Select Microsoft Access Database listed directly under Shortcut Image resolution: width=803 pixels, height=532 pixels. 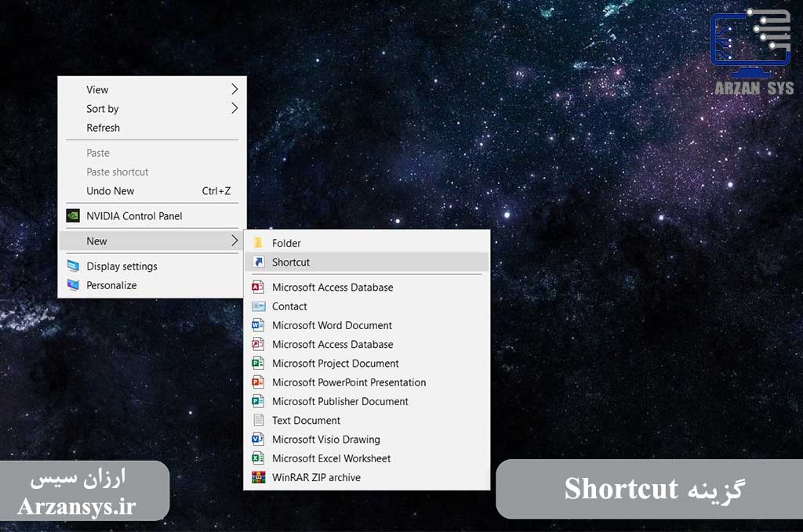367,288
